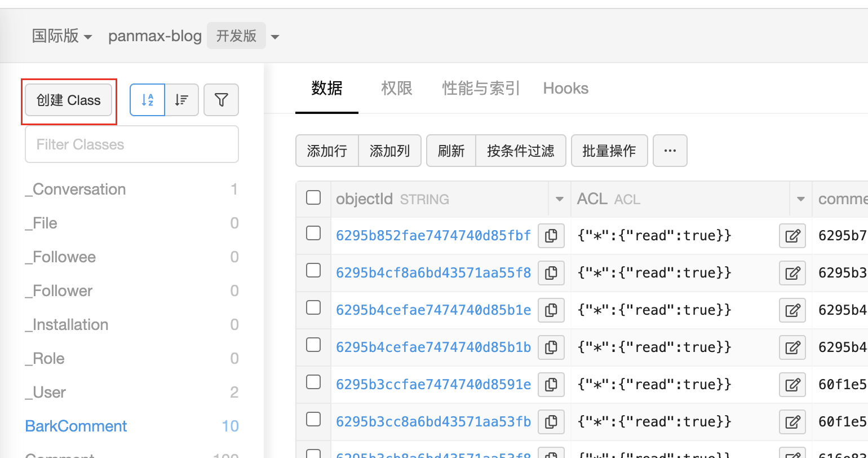Toggle the select-all rows checkbox

tap(313, 197)
